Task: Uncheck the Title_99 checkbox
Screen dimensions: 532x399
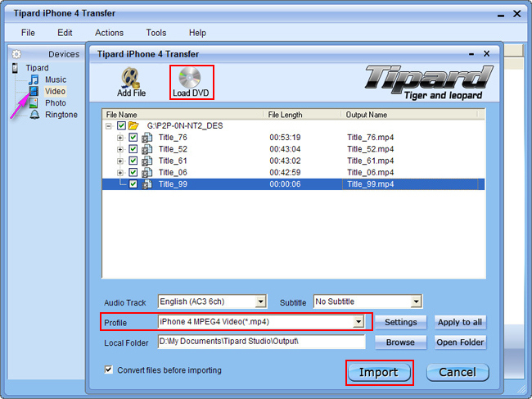Action: click(x=133, y=184)
